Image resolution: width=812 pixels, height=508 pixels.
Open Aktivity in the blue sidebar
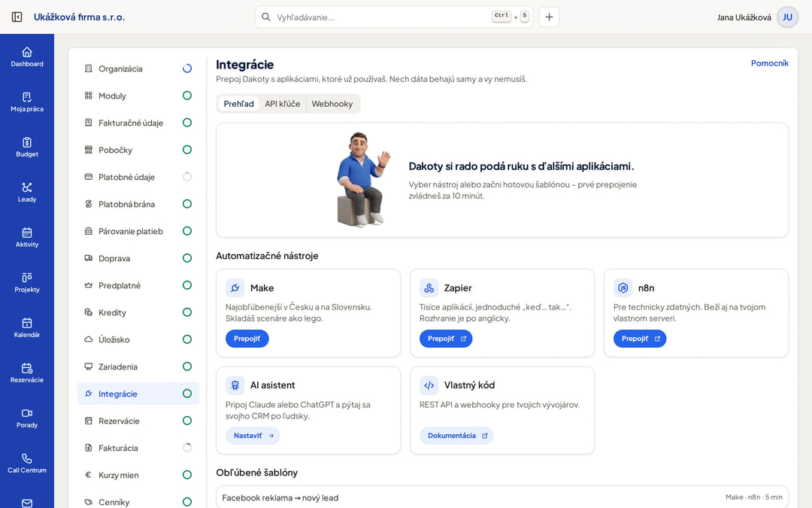click(27, 237)
